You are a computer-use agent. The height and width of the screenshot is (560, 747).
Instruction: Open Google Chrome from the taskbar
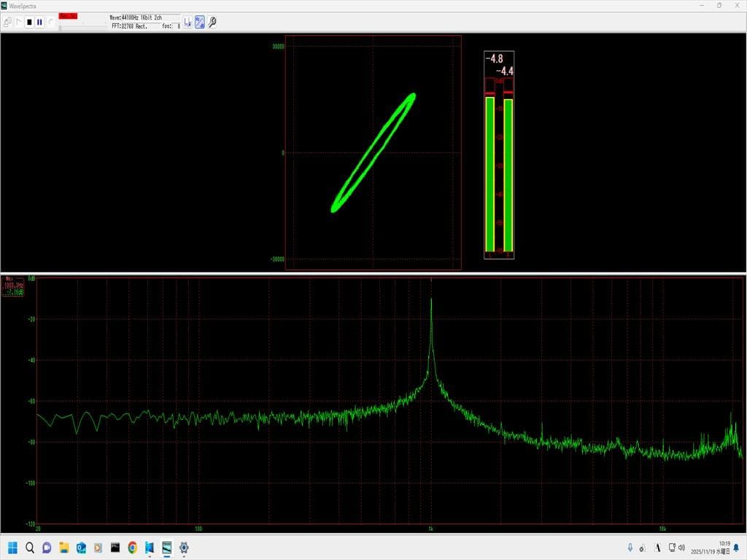coord(132,547)
